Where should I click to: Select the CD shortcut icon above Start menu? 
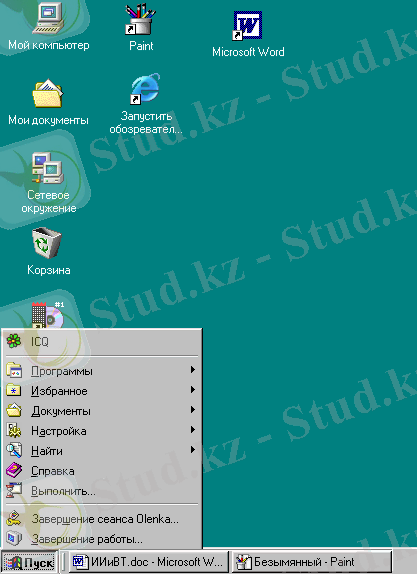click(x=48, y=315)
